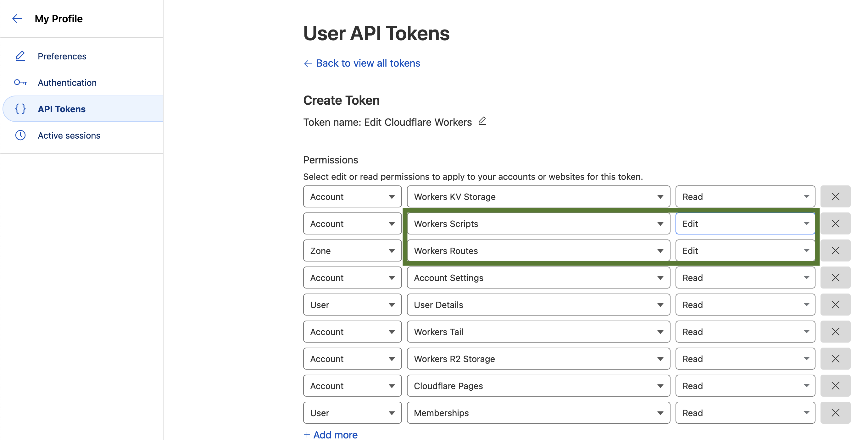This screenshot has height=440, width=868.
Task: Edit the token name with the pencil icon
Action: 482,121
